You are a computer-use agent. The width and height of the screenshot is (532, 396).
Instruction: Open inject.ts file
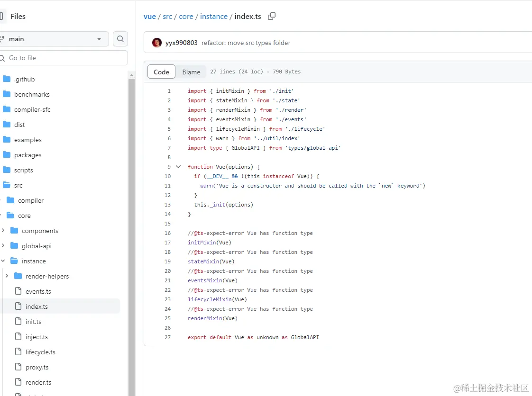click(x=37, y=337)
